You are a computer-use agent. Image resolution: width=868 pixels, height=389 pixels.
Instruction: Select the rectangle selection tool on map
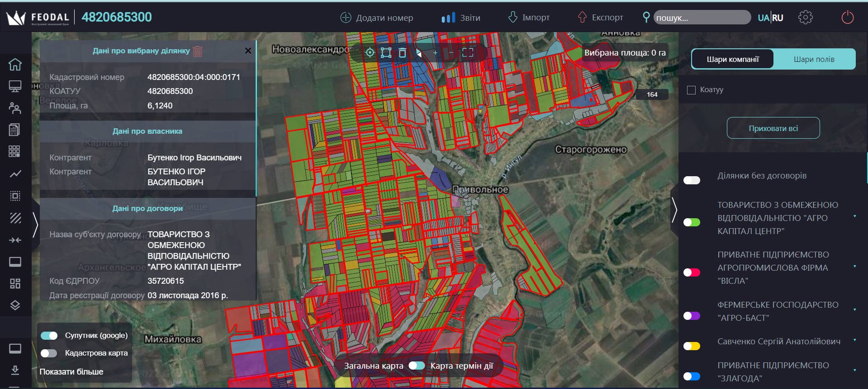386,53
